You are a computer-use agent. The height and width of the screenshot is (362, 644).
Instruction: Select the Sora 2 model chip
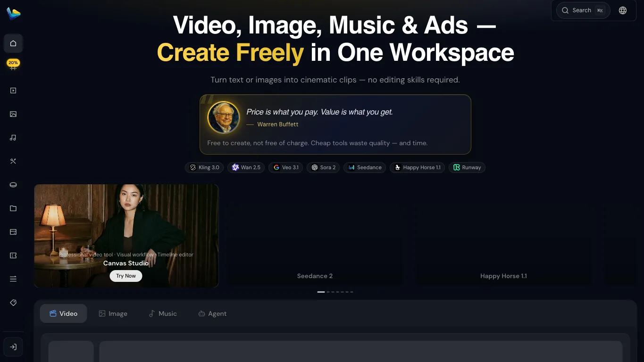pos(323,167)
